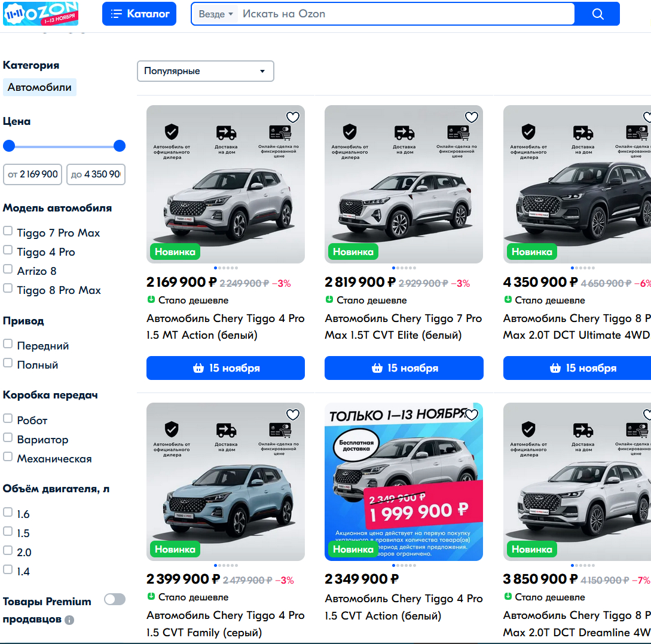Check the Arrizo 8 model filter
The height and width of the screenshot is (644, 651).
(8, 269)
